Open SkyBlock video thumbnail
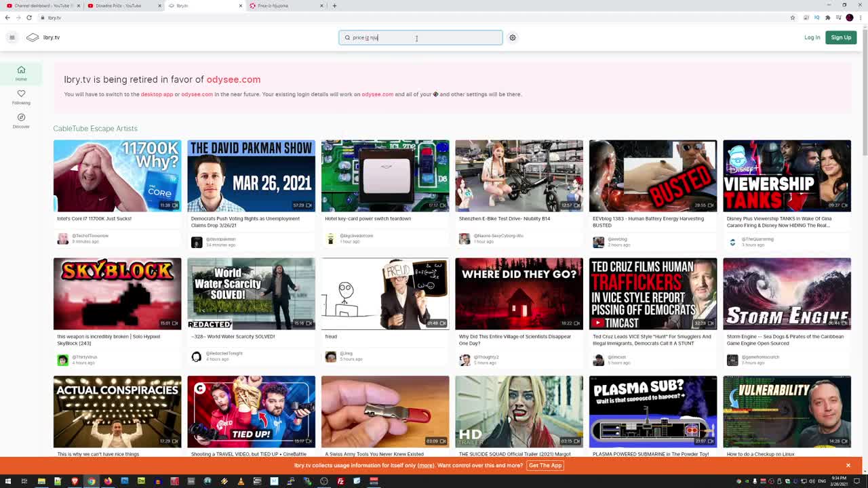 pos(117,293)
